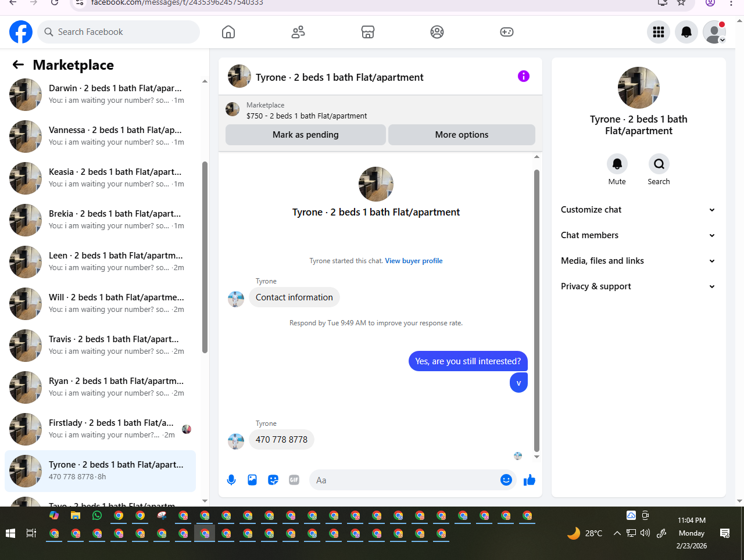Viewport: 744px width, 560px height.
Task: Click Tyrone's avatar beside the phone number message
Action: click(236, 441)
